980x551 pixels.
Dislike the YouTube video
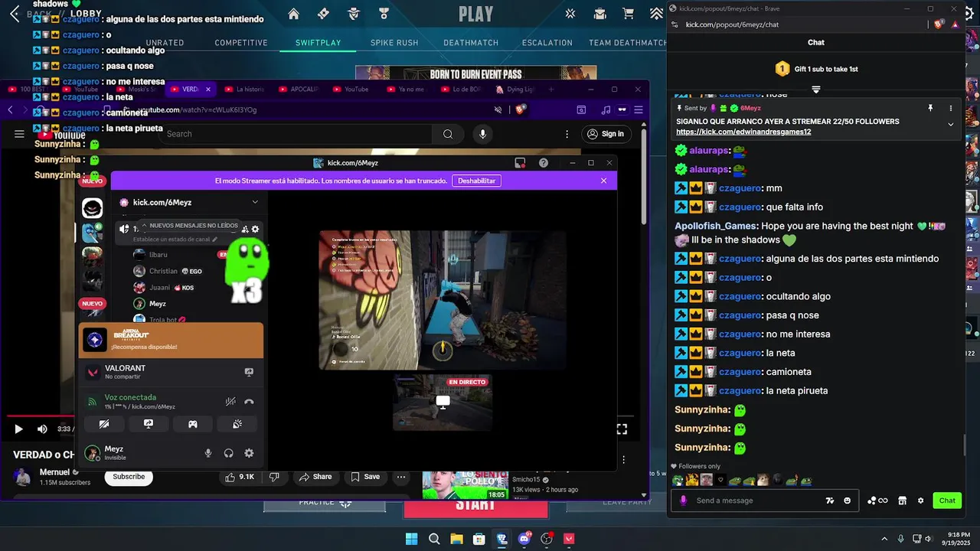point(274,477)
